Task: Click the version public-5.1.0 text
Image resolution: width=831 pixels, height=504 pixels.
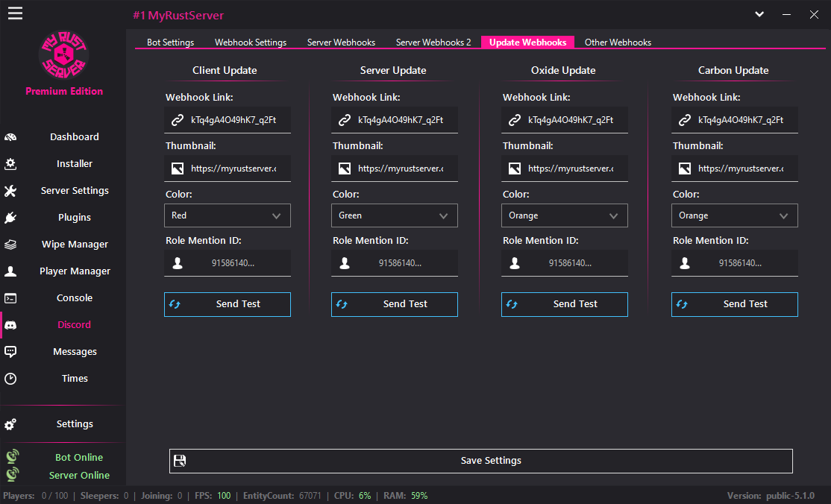Action: click(771, 496)
